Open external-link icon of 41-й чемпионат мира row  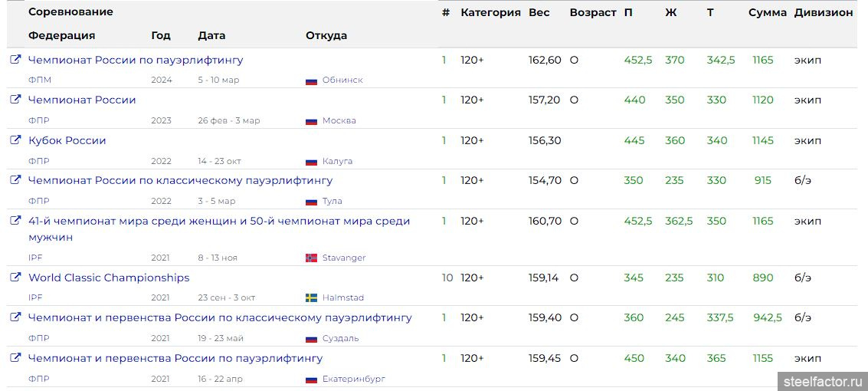15,221
